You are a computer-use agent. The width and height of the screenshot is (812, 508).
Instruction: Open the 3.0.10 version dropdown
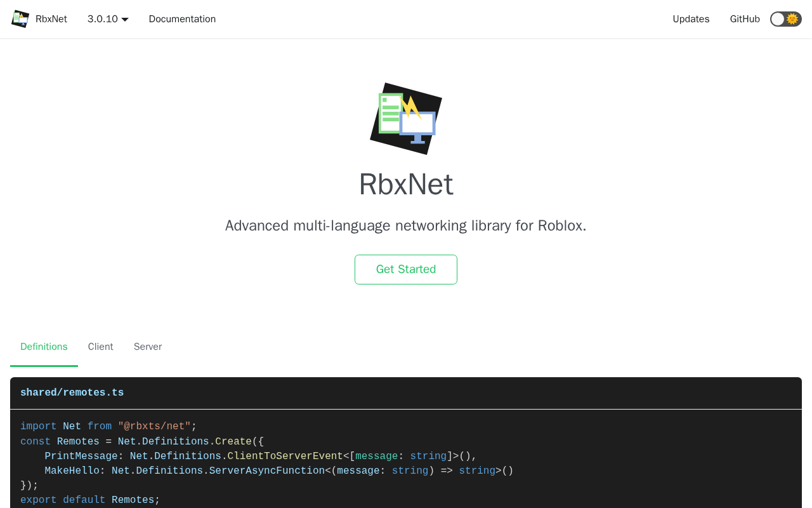pos(108,19)
